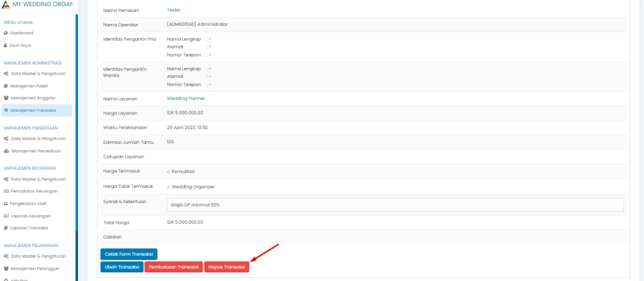Screen dimensions: 644x281
Task: Click the Akun Saya user icon
Action: pos(6,45)
